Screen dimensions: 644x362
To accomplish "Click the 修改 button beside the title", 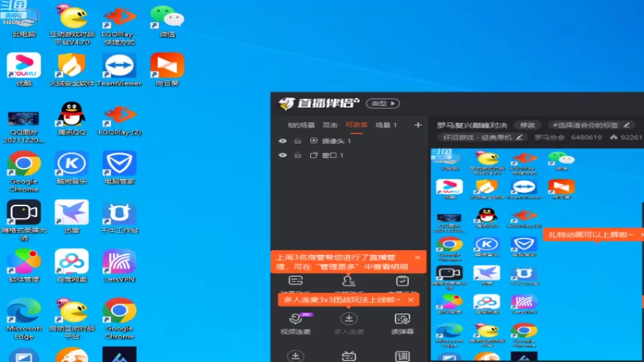I will click(x=527, y=125).
